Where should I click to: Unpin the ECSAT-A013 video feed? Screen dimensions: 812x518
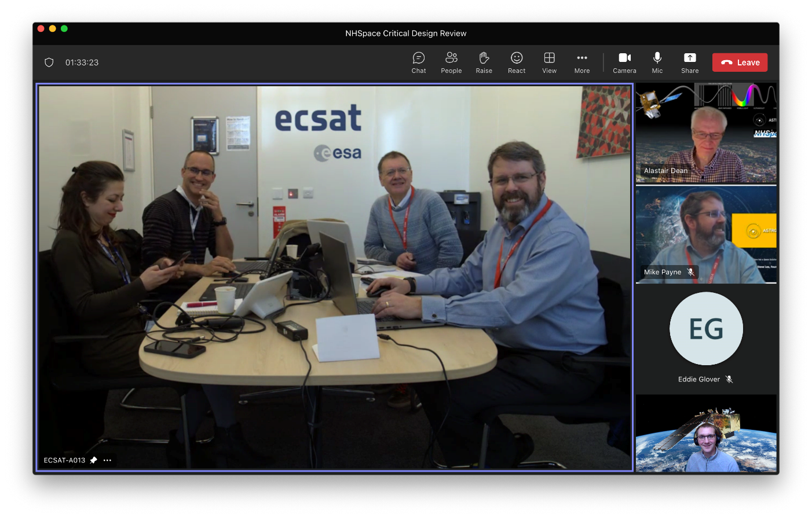pos(93,460)
